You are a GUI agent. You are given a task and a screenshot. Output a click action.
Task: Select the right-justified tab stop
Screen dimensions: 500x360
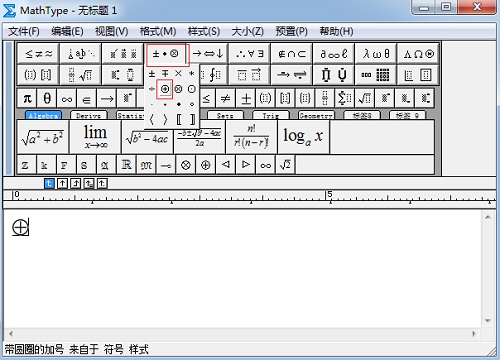coord(76,183)
